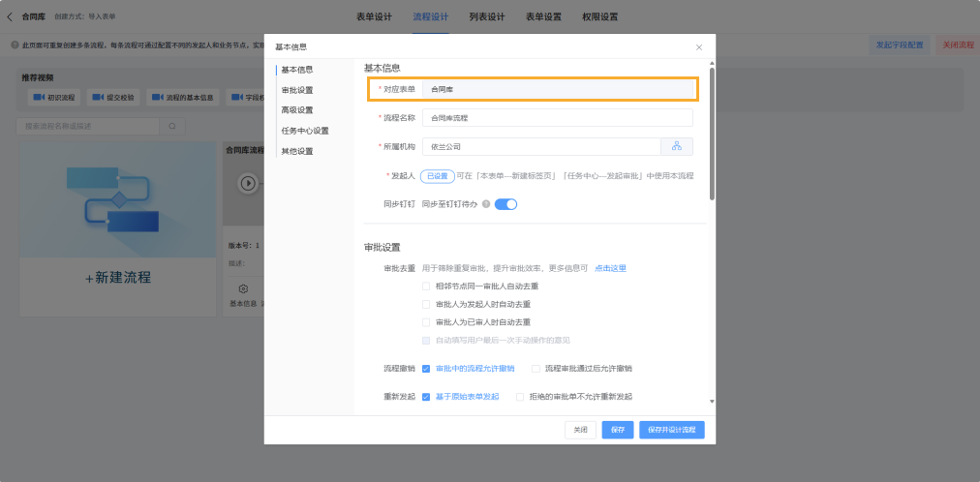Click the 推荐视频 heading
The image size is (980, 482).
pos(38,78)
